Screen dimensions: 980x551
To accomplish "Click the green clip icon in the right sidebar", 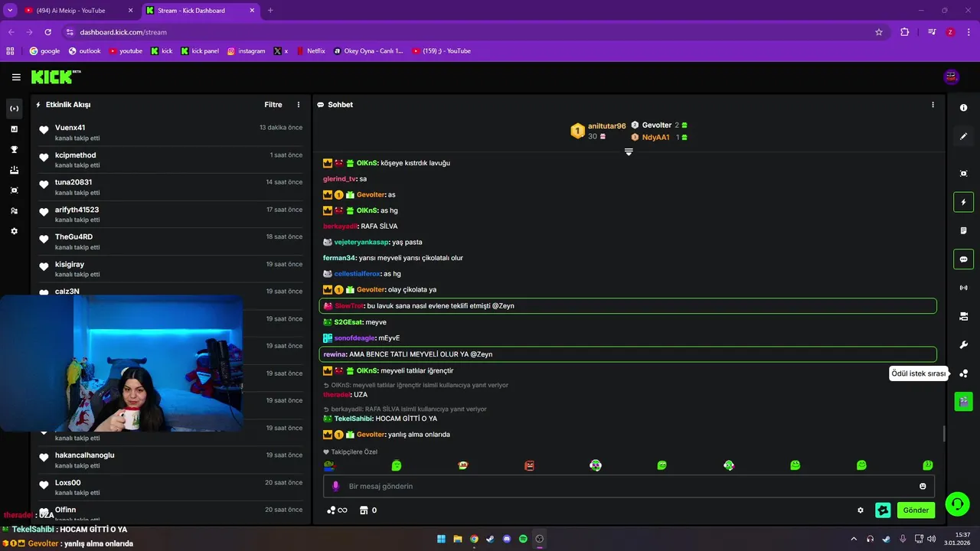I will coord(963,401).
